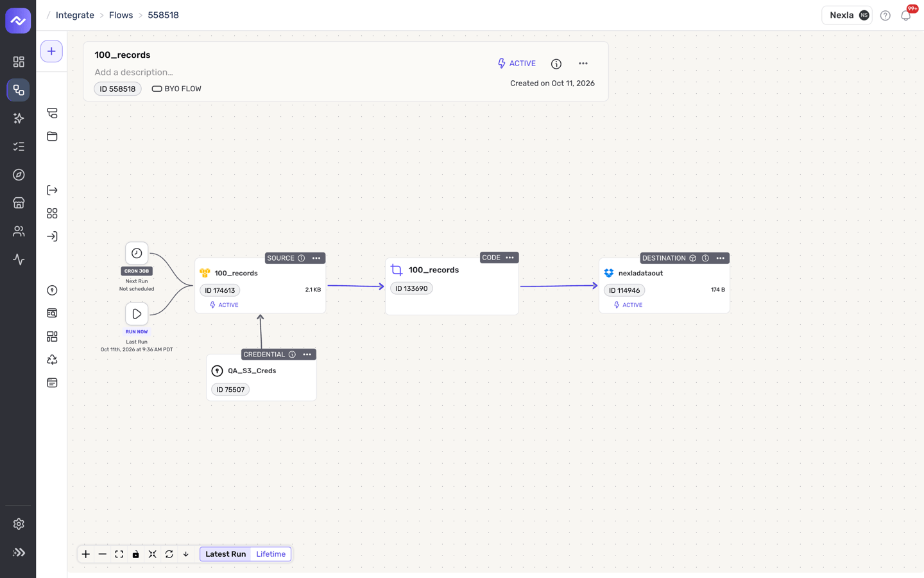Open the checklist tasks sidebar icon
Image resolution: width=924 pixels, height=578 pixels.
[19, 146]
